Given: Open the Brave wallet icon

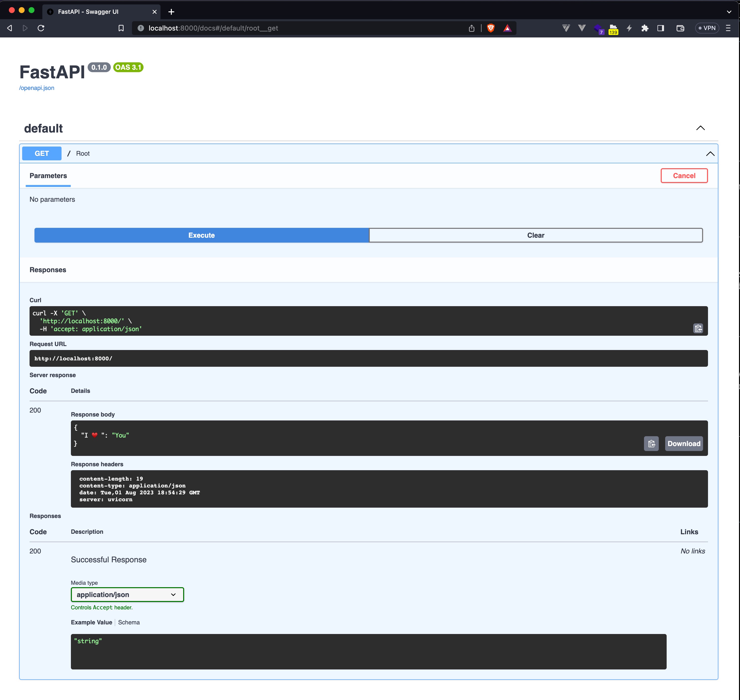Looking at the screenshot, I should tap(680, 28).
